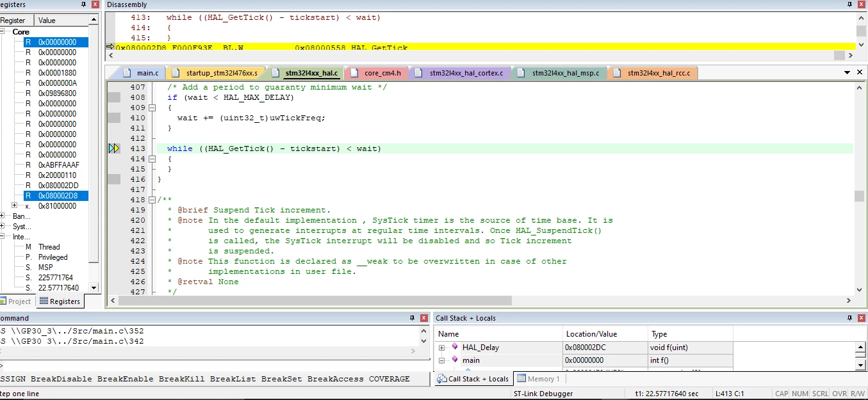
Task: Pin the Disassembly window
Action: (849, 4)
